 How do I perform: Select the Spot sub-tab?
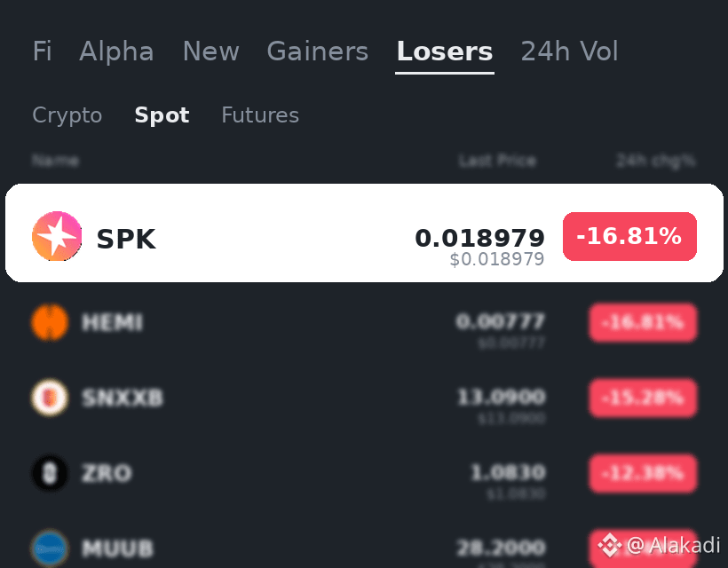click(x=162, y=115)
